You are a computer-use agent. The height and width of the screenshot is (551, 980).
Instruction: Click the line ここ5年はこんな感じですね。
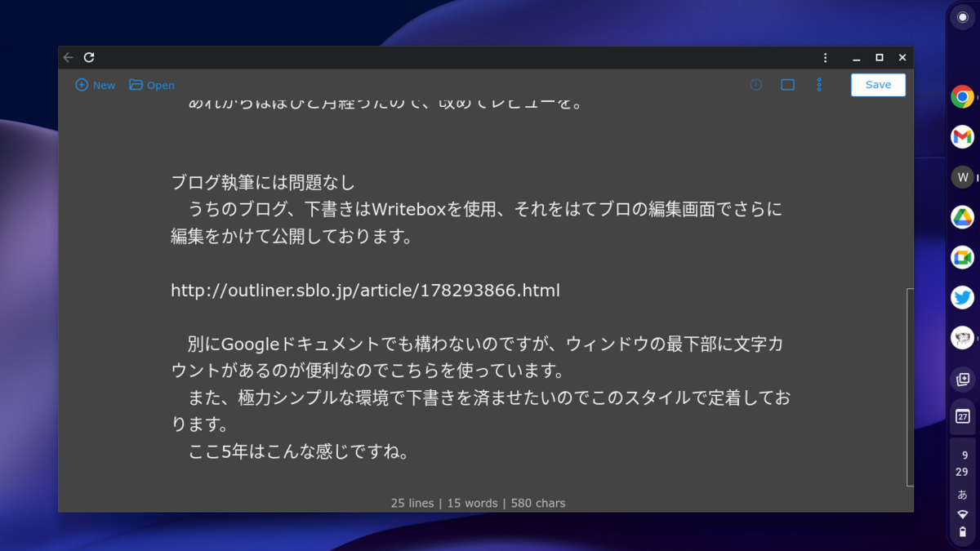pyautogui.click(x=298, y=451)
